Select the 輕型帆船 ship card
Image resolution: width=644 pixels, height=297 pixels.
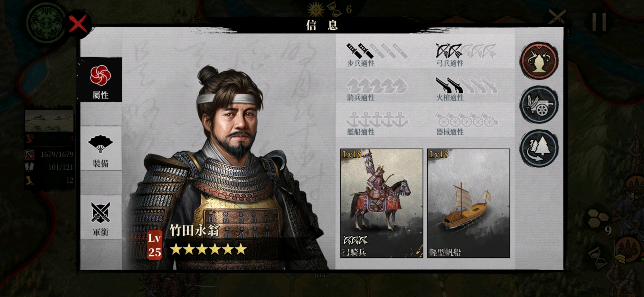point(469,203)
